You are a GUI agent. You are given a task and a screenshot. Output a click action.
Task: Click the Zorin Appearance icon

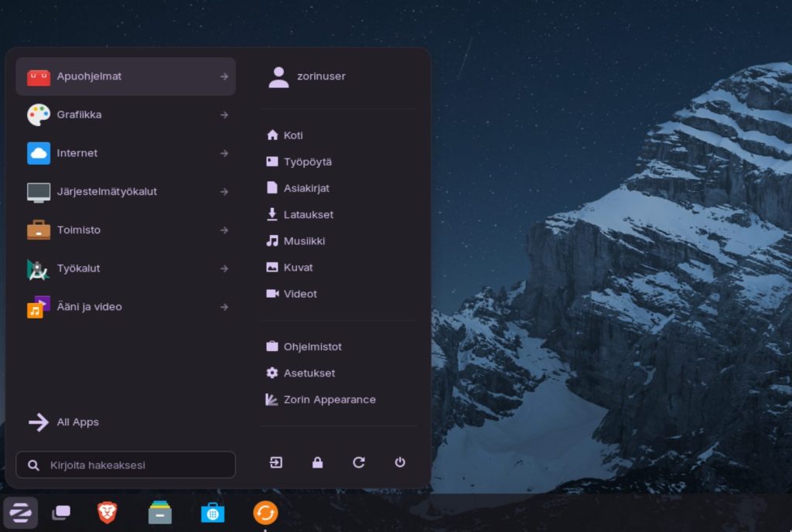click(271, 399)
